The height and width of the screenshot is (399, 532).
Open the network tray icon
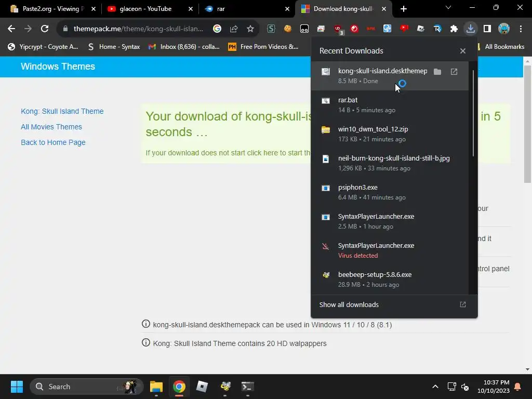point(451,387)
